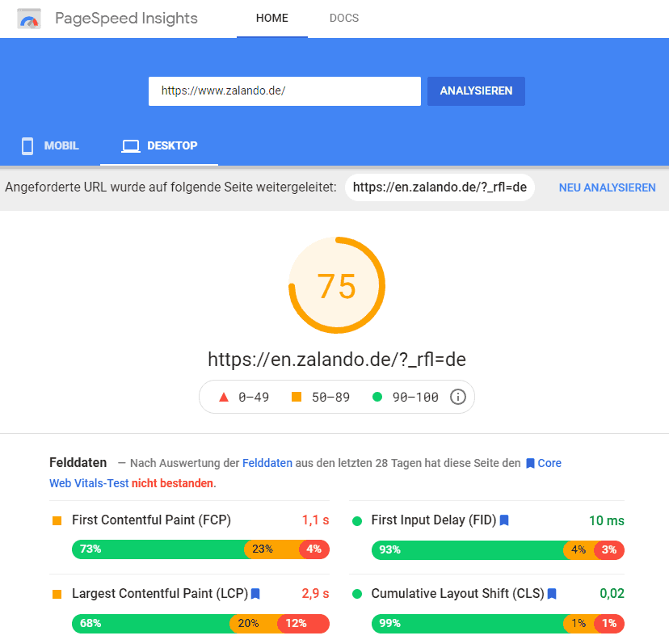Viewport: 669px width, 644px height.
Task: Click the green 73% FCP bar segment
Action: pos(158,549)
